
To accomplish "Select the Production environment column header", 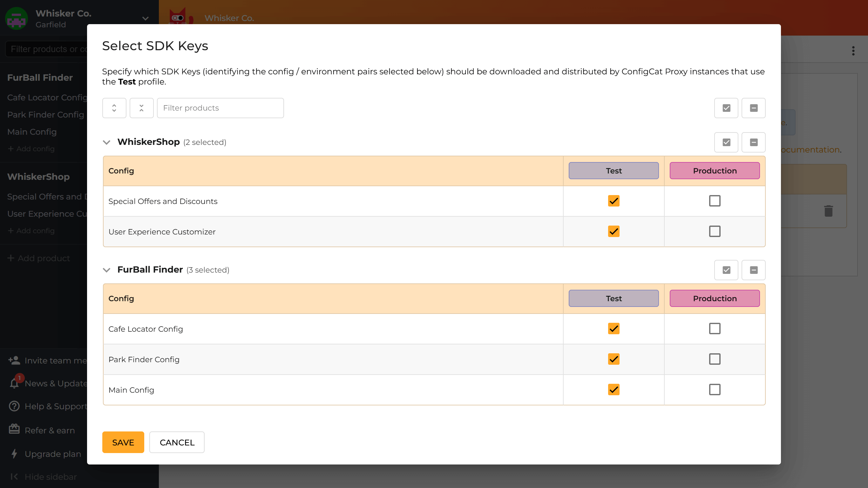I will point(714,171).
